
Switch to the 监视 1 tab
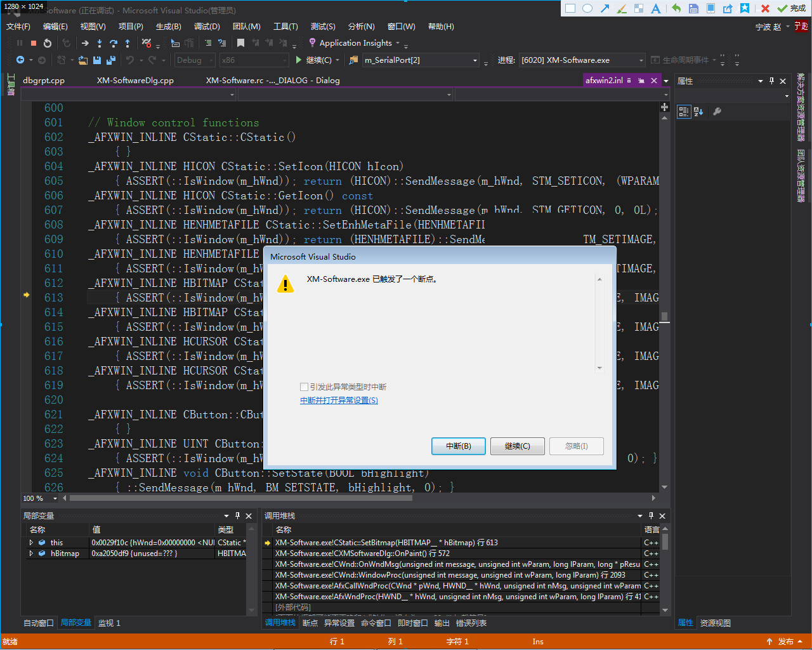click(x=109, y=623)
